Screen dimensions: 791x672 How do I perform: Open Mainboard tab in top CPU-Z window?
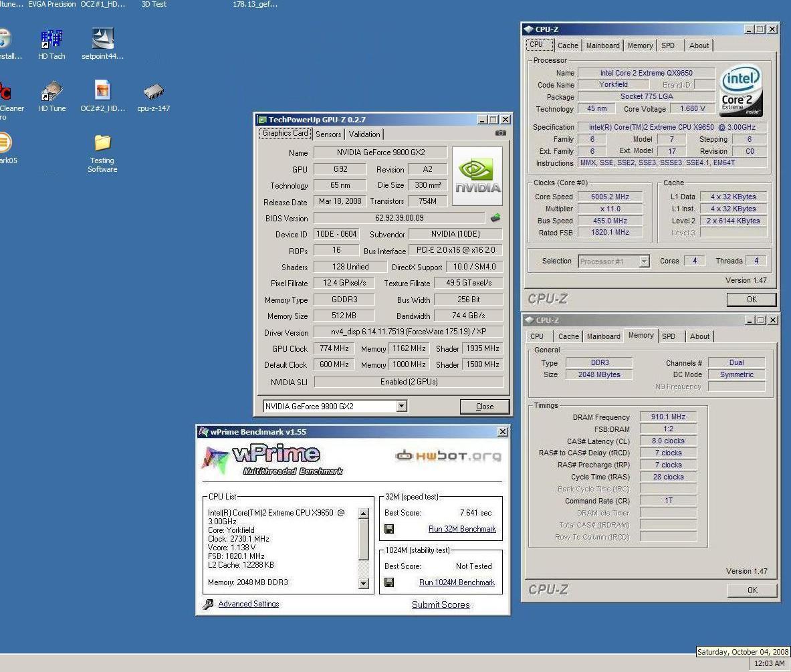[603, 45]
